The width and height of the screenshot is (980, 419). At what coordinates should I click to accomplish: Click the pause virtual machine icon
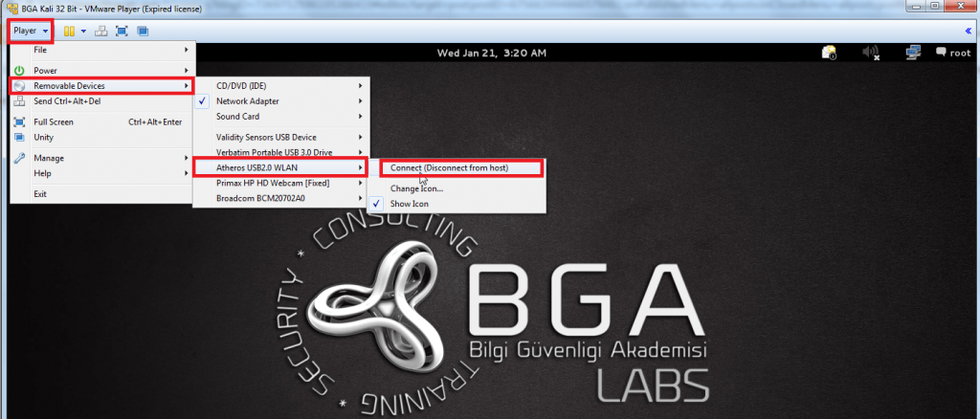[69, 31]
